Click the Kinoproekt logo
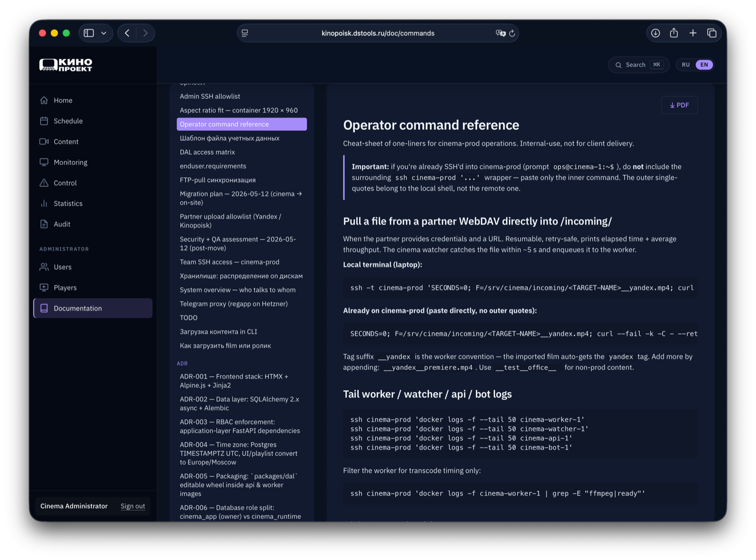 point(66,65)
